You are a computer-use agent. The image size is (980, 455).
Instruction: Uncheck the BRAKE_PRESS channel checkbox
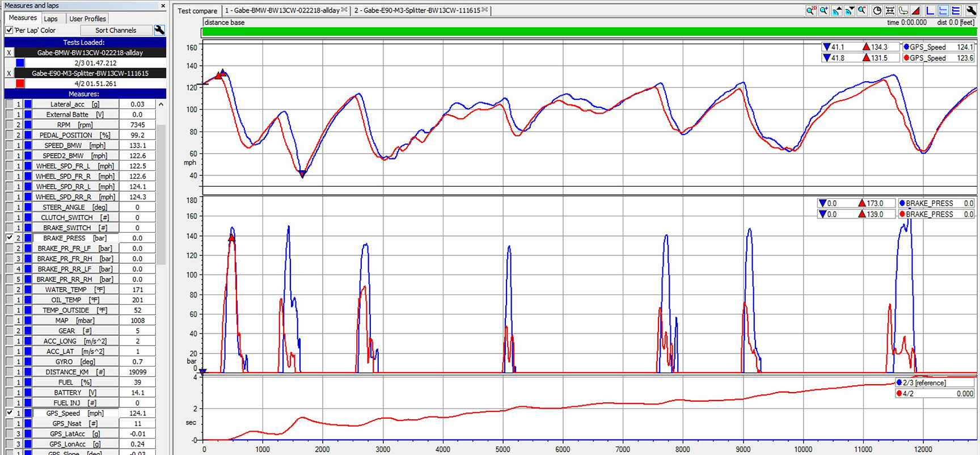click(x=9, y=238)
